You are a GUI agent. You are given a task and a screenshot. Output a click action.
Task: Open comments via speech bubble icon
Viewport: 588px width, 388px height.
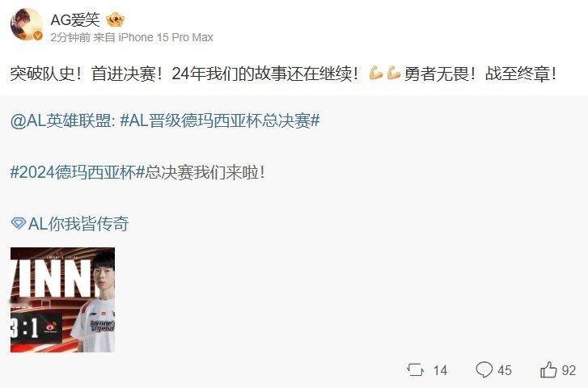[484, 369]
